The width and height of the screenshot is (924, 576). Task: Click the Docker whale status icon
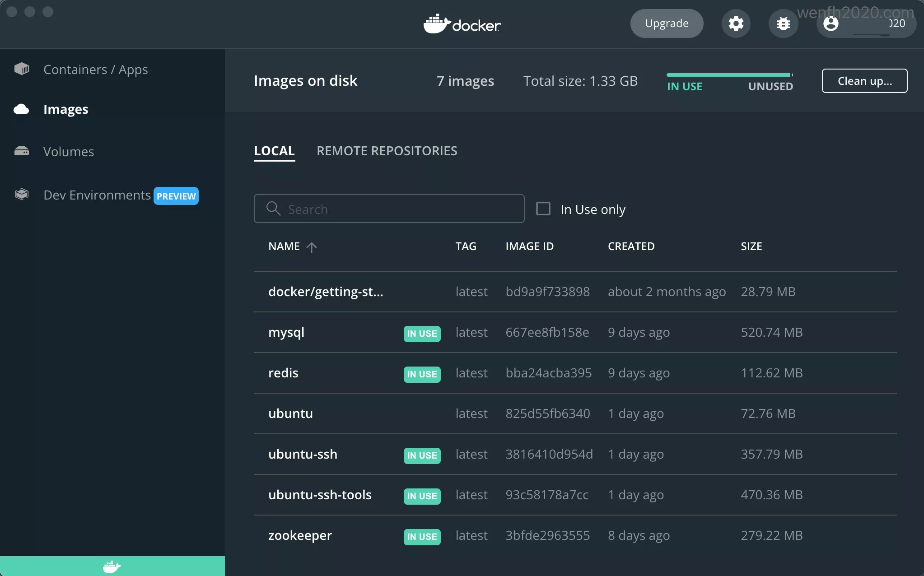pyautogui.click(x=112, y=567)
